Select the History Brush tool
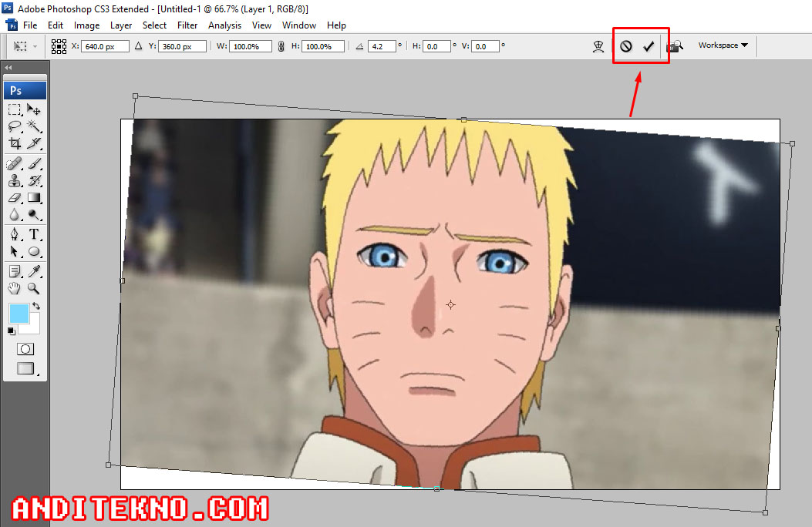The height and width of the screenshot is (527, 812). [x=34, y=180]
